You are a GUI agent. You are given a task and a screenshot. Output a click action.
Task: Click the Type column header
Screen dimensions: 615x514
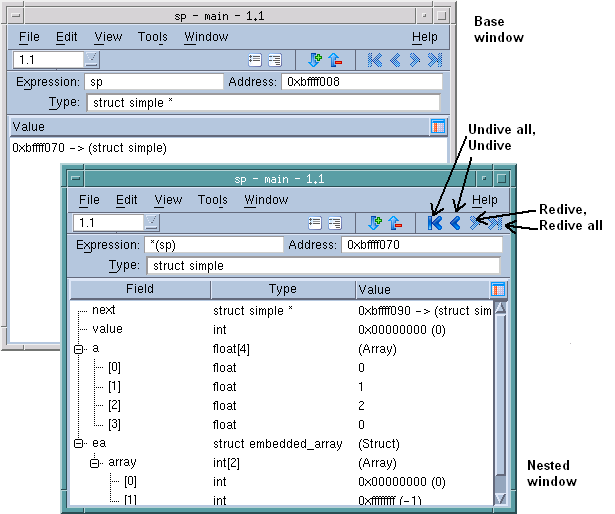coord(282,290)
